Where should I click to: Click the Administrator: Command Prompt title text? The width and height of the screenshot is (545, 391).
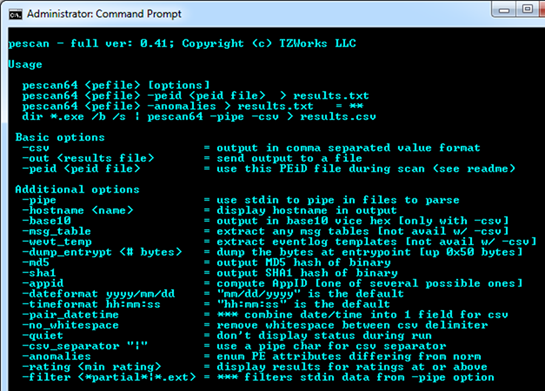(104, 14)
